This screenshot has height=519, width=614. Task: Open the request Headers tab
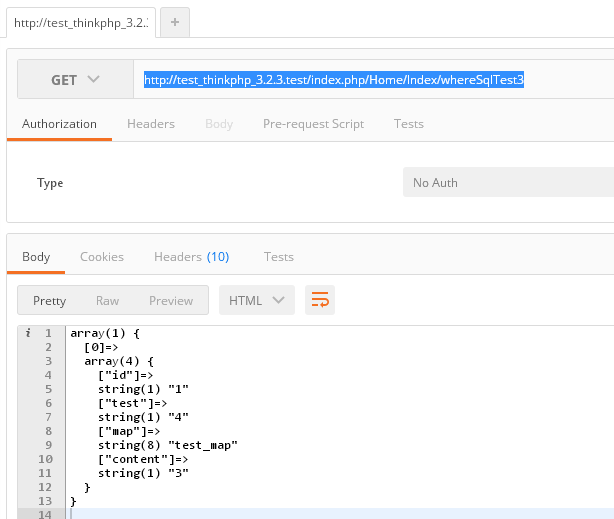(x=151, y=124)
